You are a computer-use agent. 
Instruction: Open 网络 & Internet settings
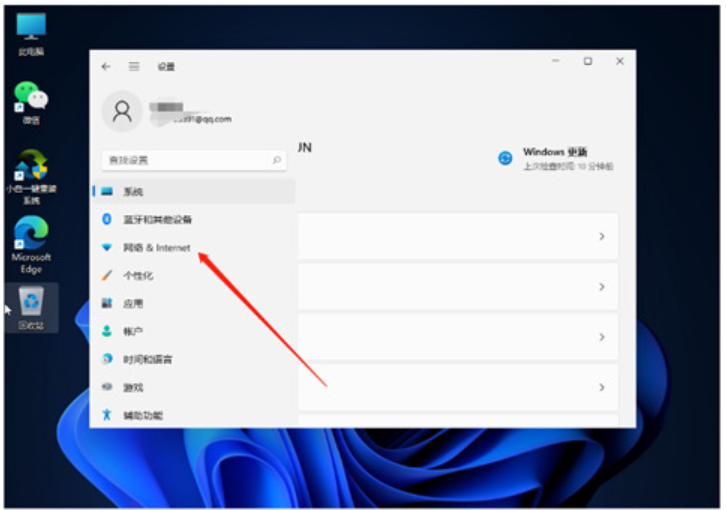tap(194, 247)
